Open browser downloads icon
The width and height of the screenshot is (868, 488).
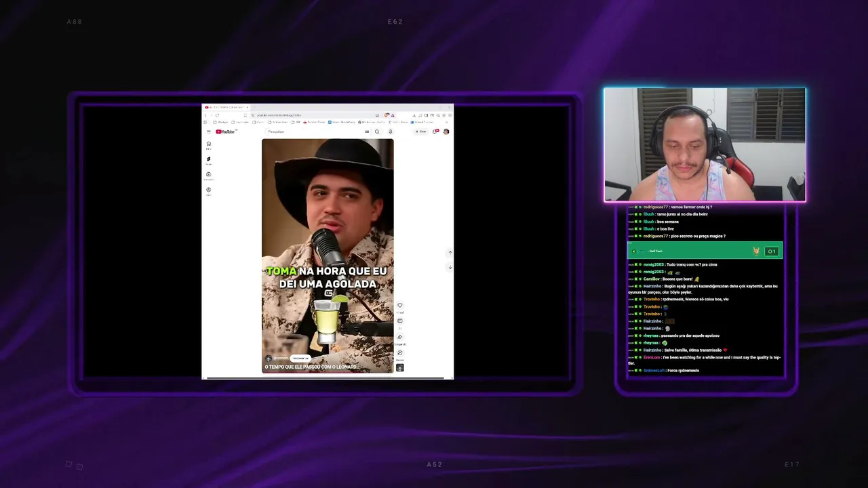tap(414, 115)
